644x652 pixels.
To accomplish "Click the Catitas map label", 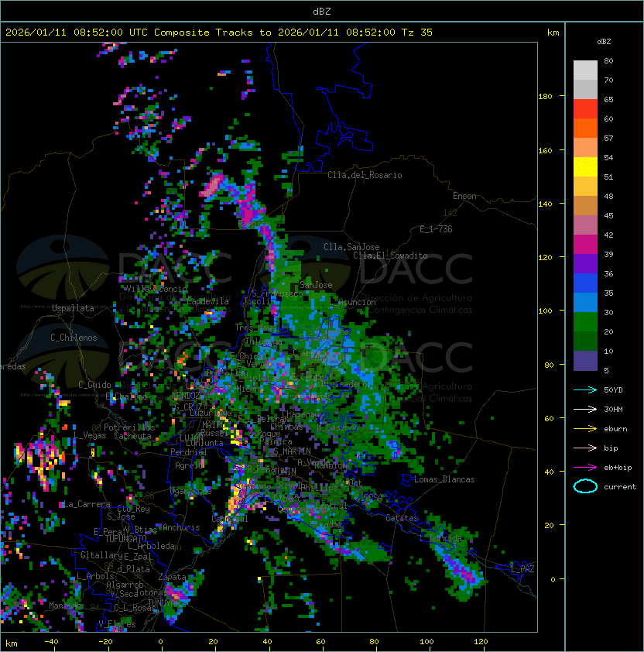I will tap(402, 519).
